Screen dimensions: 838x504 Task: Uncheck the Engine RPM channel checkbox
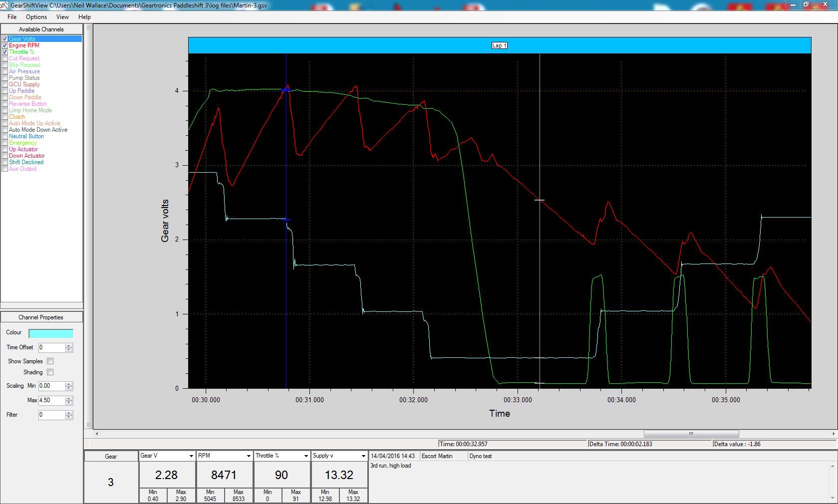[5, 45]
